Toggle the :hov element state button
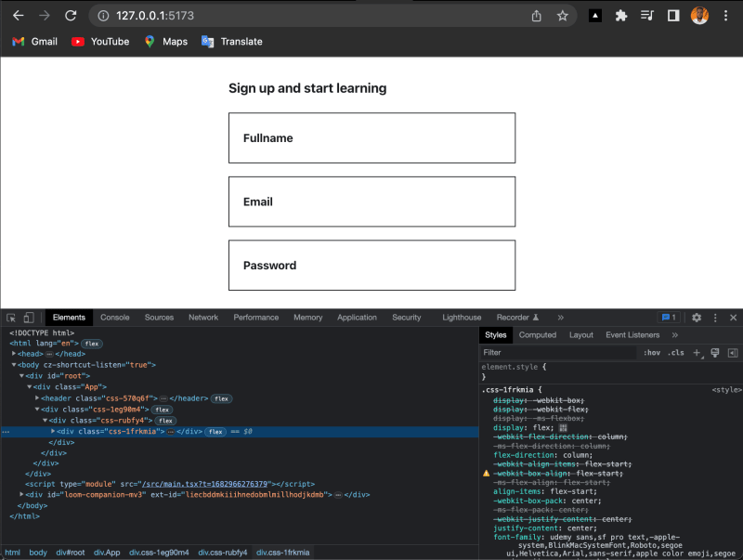 [x=652, y=353]
